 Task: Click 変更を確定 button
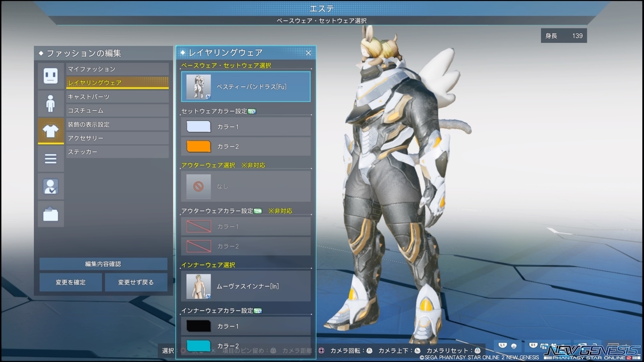(70, 282)
